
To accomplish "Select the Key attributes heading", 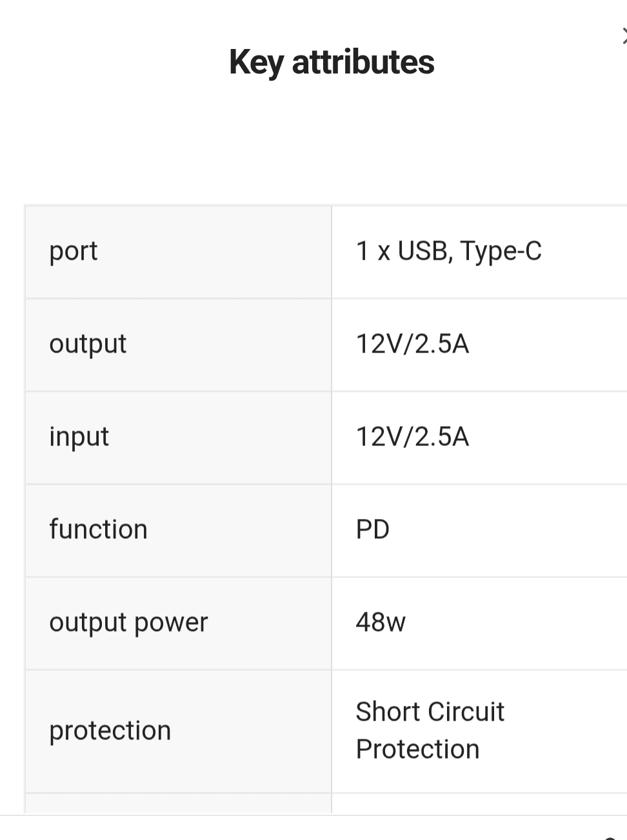I will coord(331,61).
